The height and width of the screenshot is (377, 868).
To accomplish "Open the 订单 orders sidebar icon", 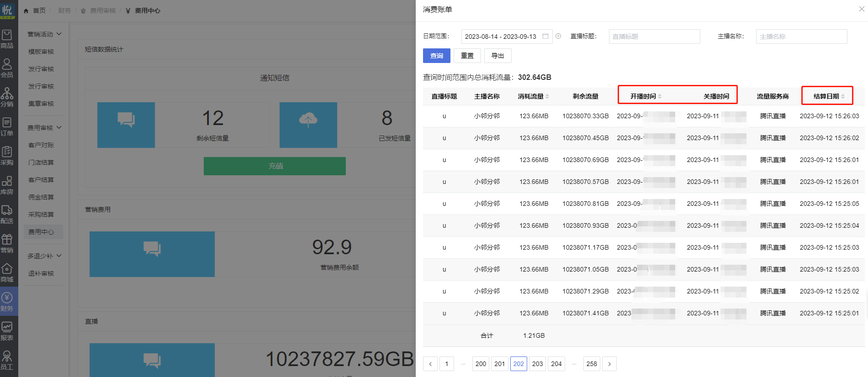I will coord(7,126).
